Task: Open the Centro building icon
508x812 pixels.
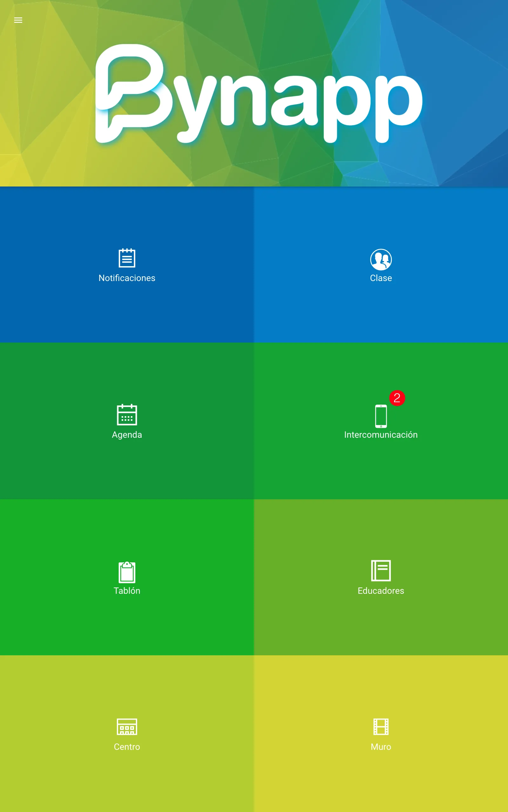Action: (127, 726)
